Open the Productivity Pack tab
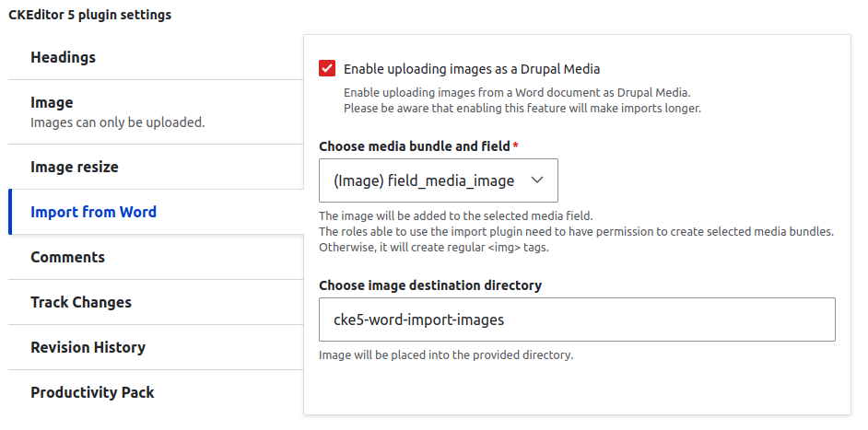Screen dimensions: 868x430 [x=156, y=392]
